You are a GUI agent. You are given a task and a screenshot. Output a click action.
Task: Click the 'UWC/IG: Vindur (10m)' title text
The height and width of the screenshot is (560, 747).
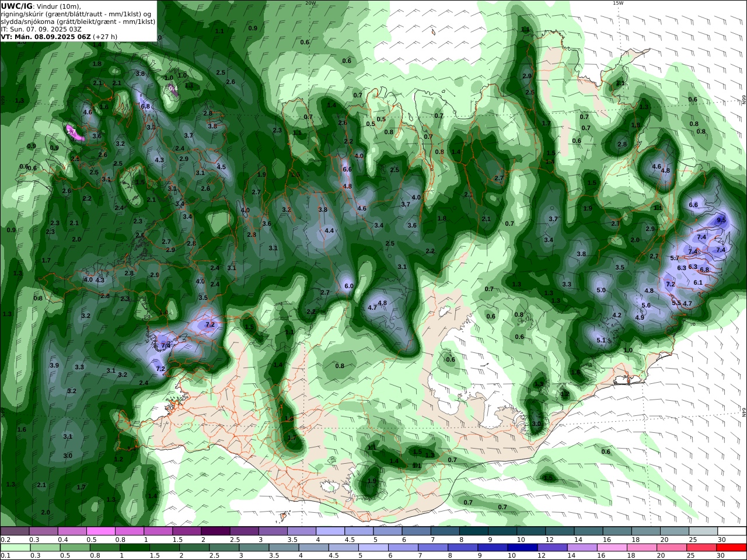41,6
